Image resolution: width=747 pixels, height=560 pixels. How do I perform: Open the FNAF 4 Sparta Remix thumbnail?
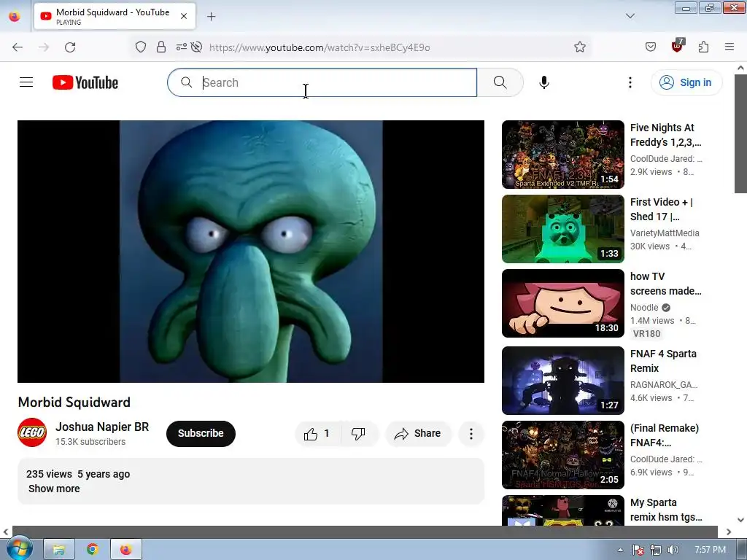point(562,381)
